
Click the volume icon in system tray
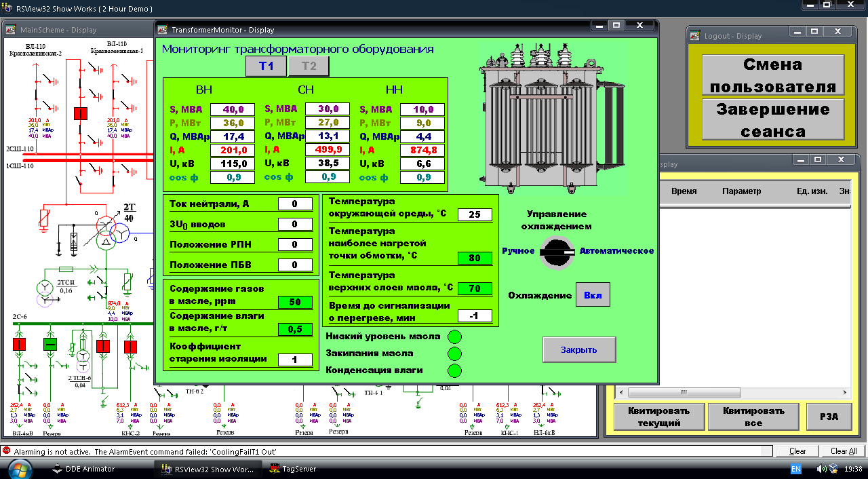821,469
